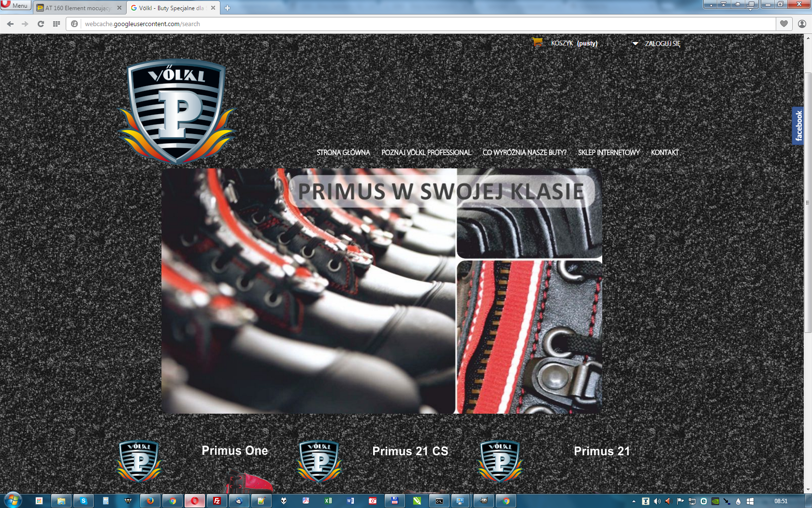Open Excel from the taskbar
Screen dimensions: 812x508
pyautogui.click(x=328, y=501)
